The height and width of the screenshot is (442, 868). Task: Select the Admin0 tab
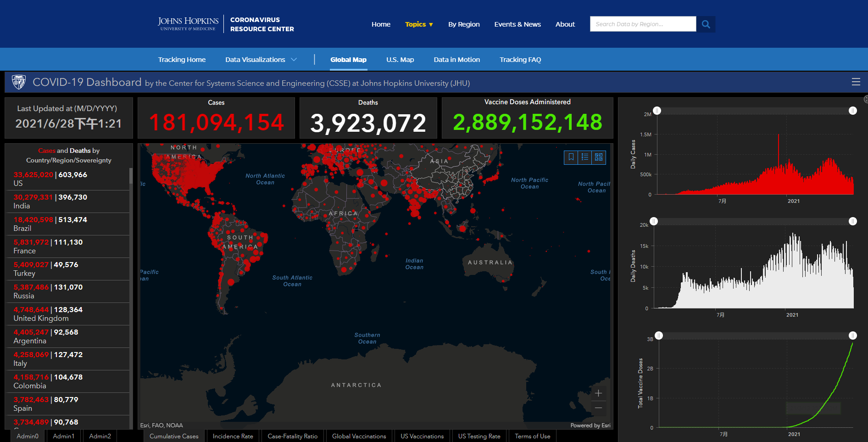pyautogui.click(x=28, y=436)
